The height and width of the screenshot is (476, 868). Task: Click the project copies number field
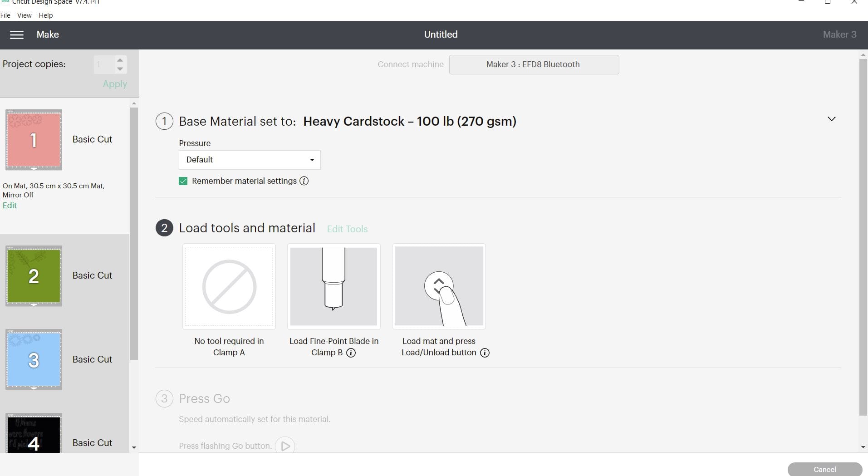104,64
